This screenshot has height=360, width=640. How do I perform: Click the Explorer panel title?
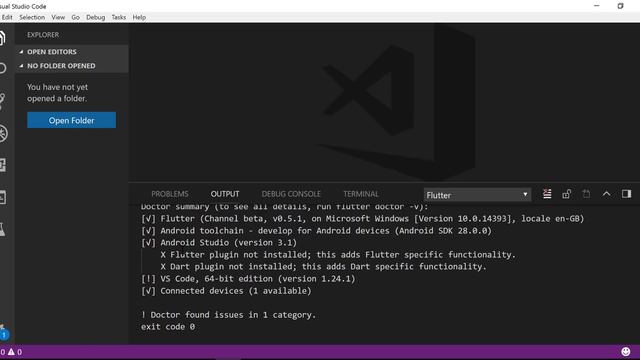point(43,35)
